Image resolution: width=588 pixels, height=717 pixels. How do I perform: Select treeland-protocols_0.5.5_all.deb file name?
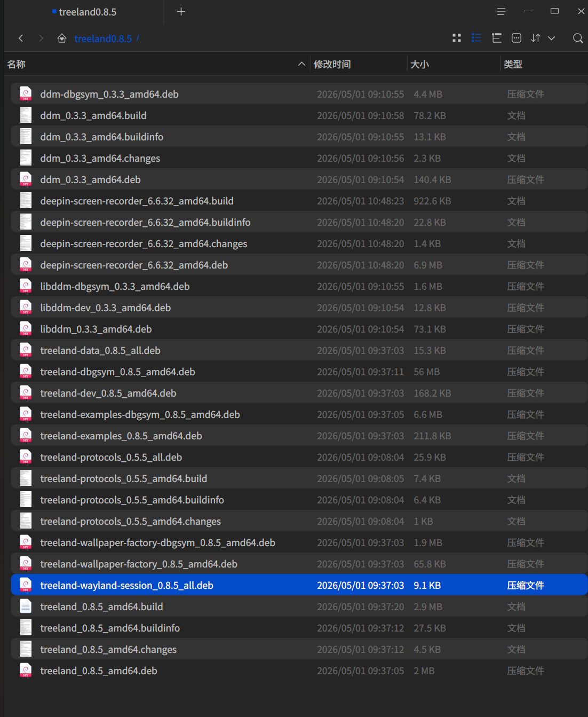click(111, 457)
